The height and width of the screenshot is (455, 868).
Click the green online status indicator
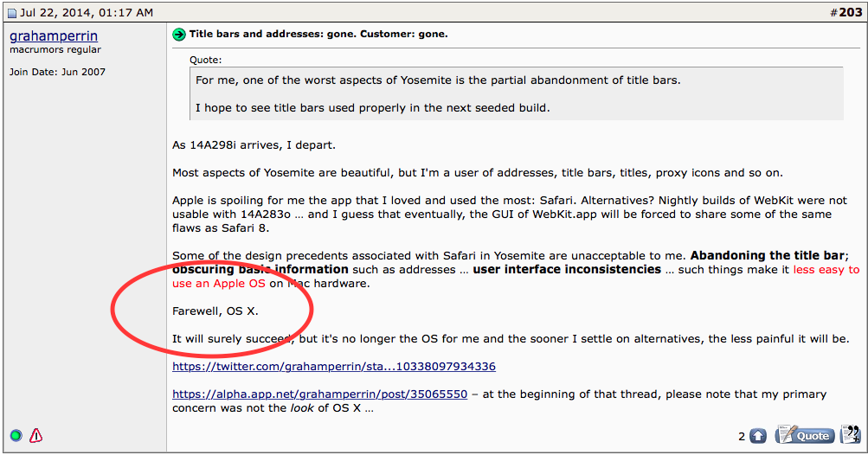(x=16, y=436)
